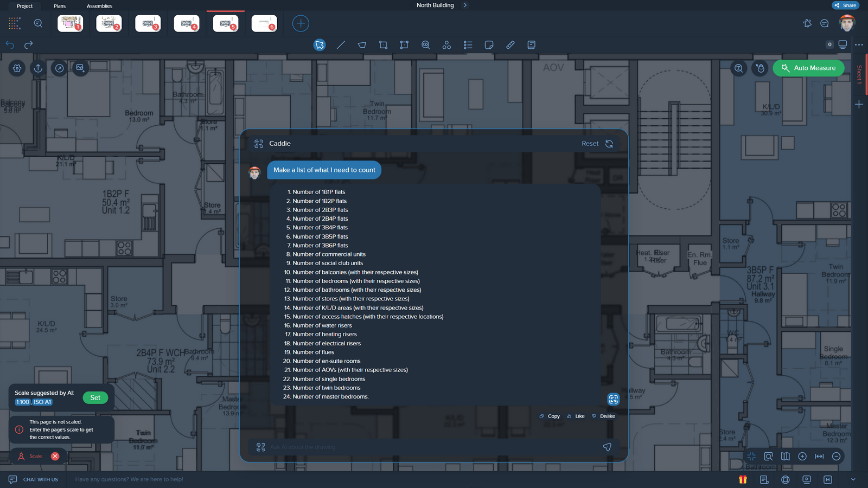Dismiss the Scale warning with the red X
The width and height of the screenshot is (868, 488).
(x=54, y=456)
